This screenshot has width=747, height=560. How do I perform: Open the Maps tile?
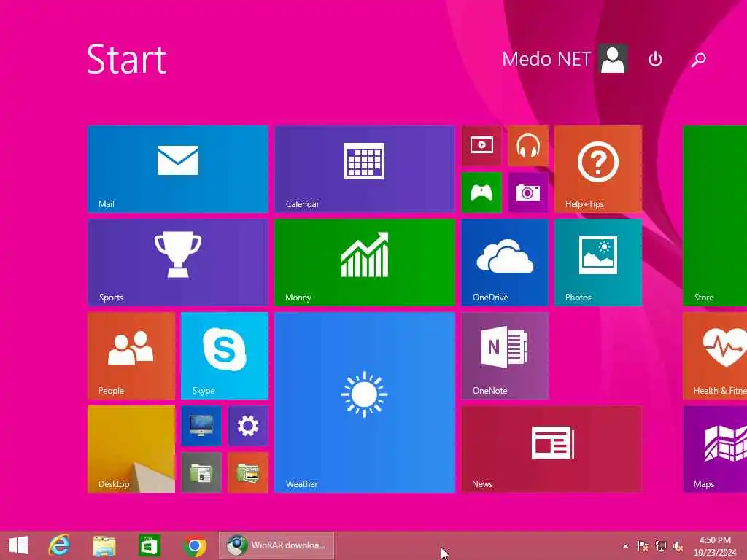click(715, 449)
